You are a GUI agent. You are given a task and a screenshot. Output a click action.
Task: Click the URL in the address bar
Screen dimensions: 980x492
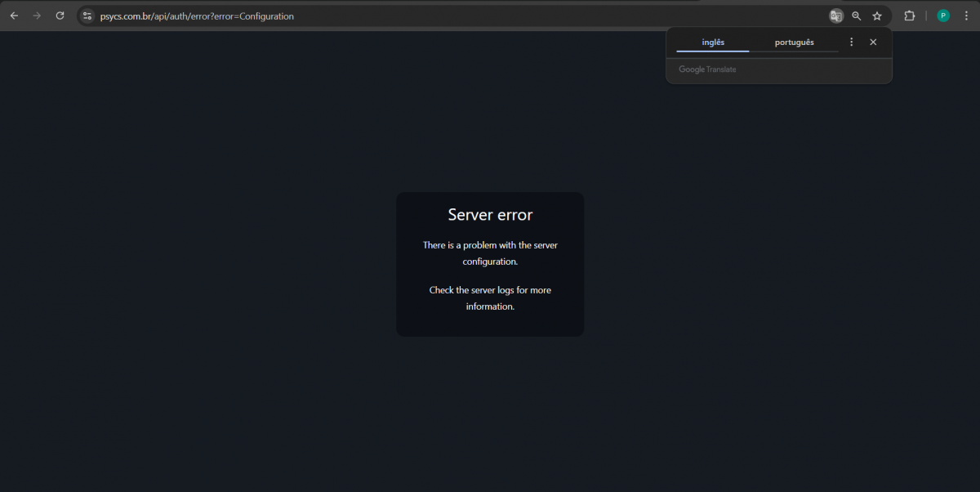197,16
